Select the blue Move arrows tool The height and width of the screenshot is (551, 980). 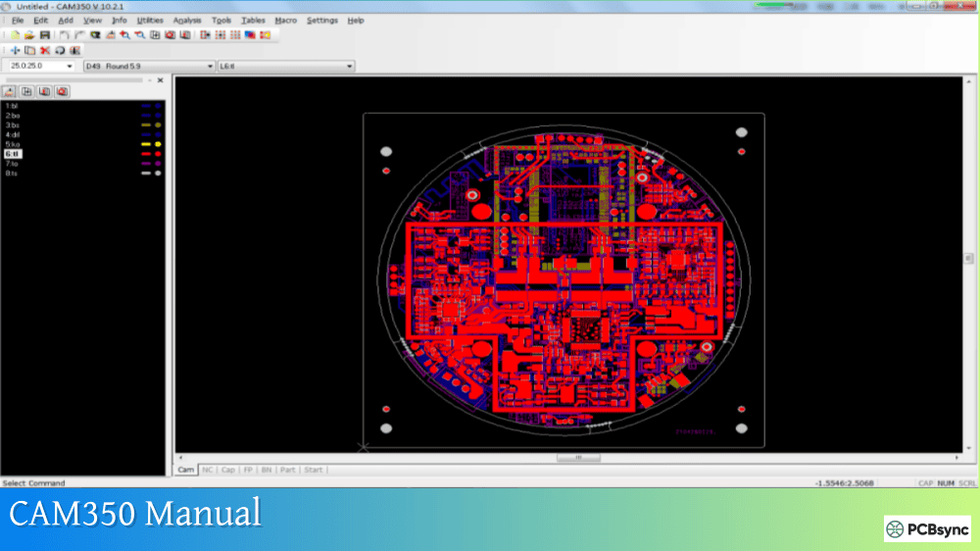(x=15, y=50)
